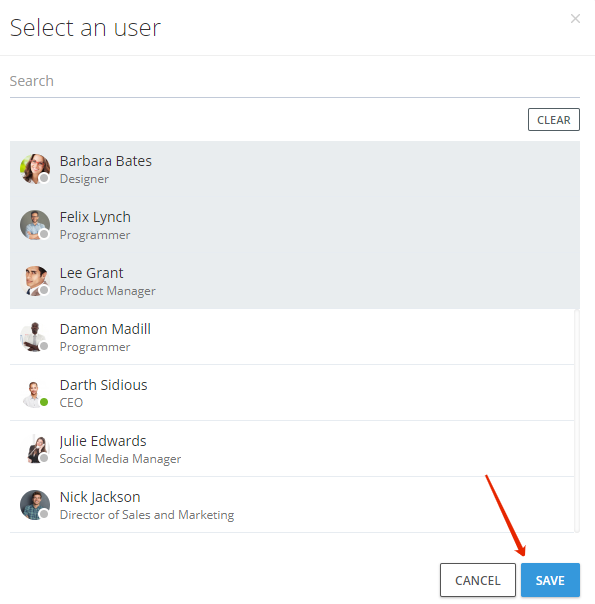Click Damon Madill's avatar image

click(x=35, y=337)
